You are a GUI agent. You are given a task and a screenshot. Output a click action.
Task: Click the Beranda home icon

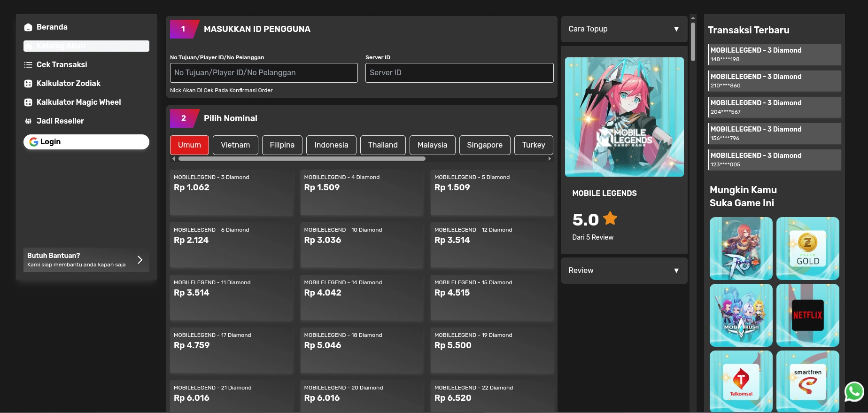[x=28, y=27]
